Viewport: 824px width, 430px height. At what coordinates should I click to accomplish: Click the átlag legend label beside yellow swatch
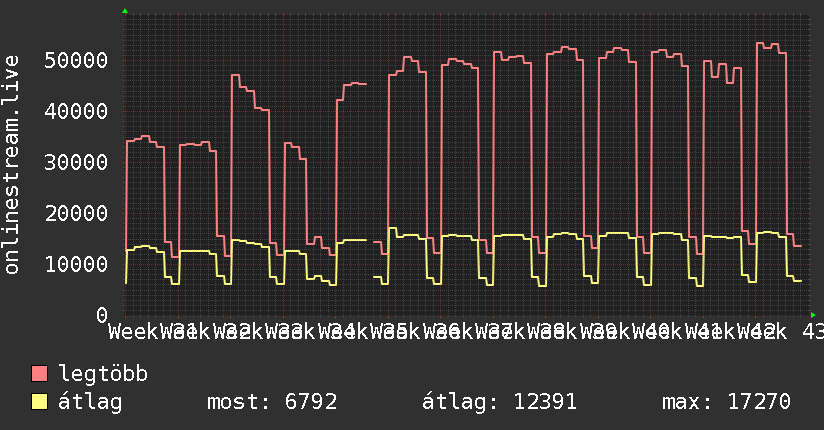click(90, 402)
